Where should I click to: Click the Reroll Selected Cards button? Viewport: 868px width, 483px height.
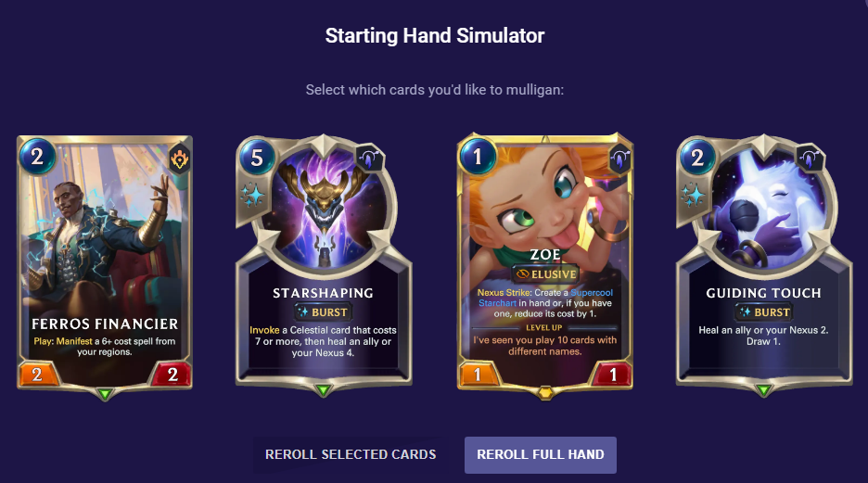[x=351, y=455]
